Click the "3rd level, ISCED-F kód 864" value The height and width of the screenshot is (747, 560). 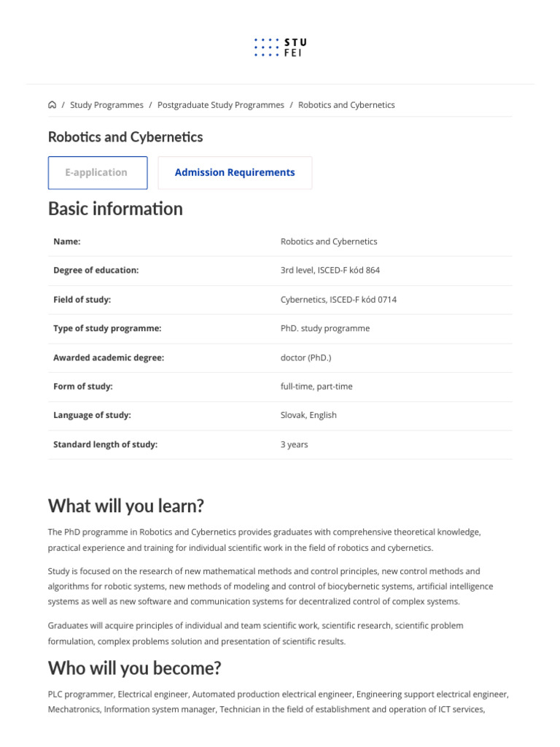tap(330, 271)
